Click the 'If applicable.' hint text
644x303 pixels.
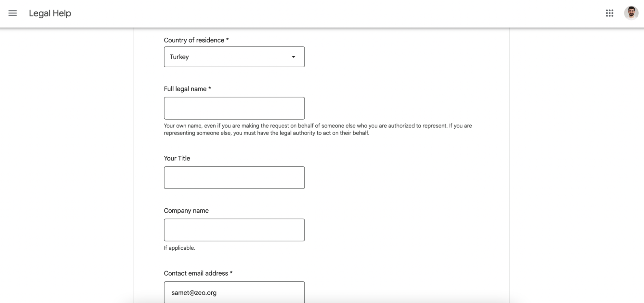[x=179, y=248]
